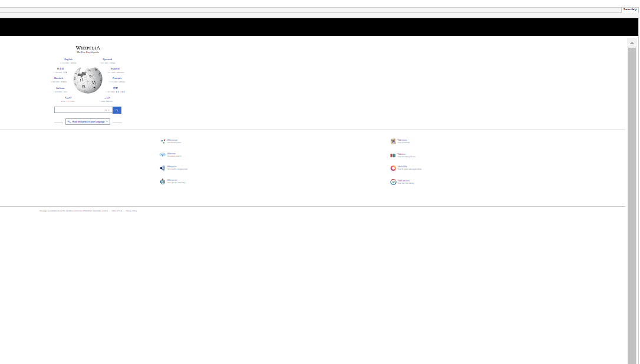Open the فارسی Wikipedia link
Screen dimensions: 640x364
pos(107,98)
